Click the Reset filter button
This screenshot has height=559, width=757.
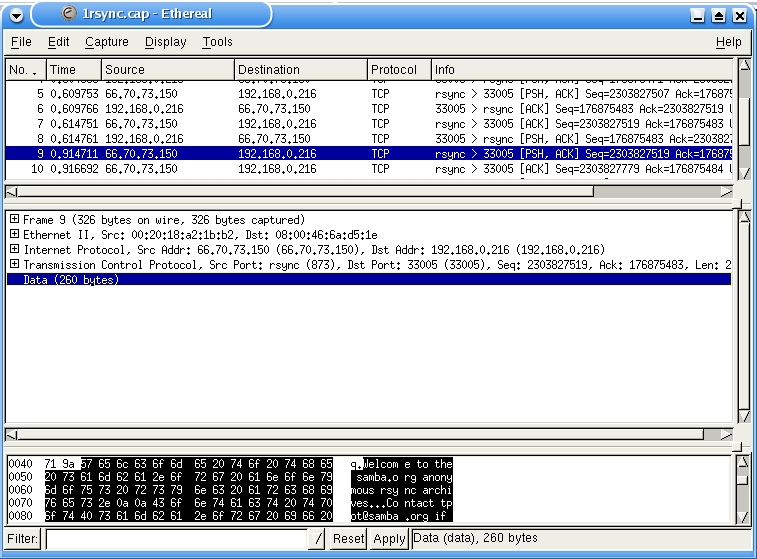point(348,539)
